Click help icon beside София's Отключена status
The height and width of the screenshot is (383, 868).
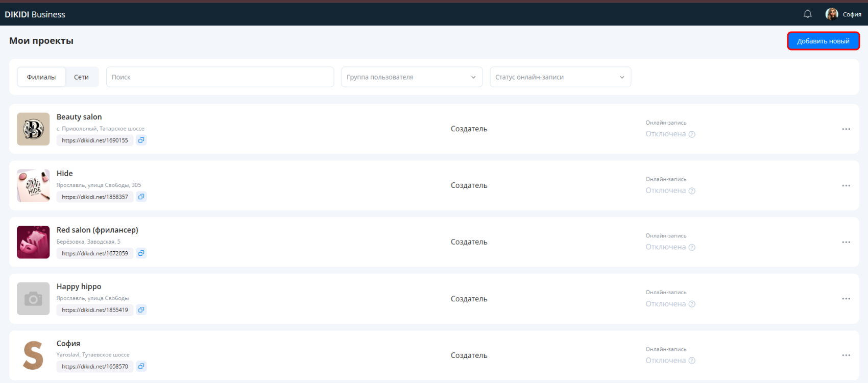pyautogui.click(x=692, y=361)
